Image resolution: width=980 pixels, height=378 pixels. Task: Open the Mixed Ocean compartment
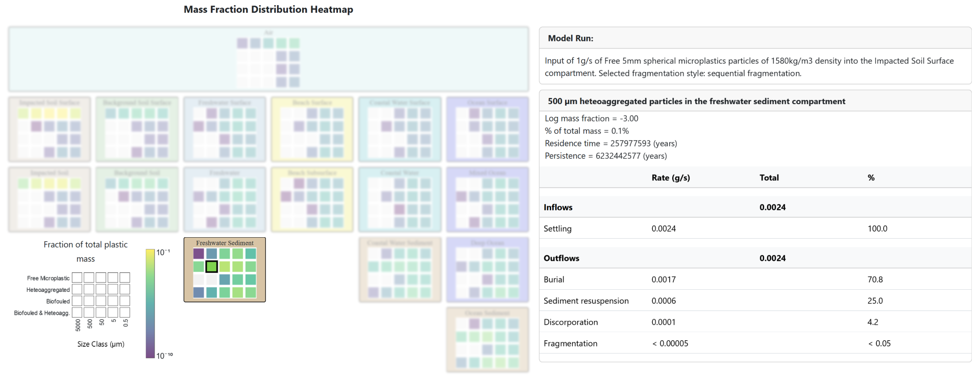pos(487,199)
